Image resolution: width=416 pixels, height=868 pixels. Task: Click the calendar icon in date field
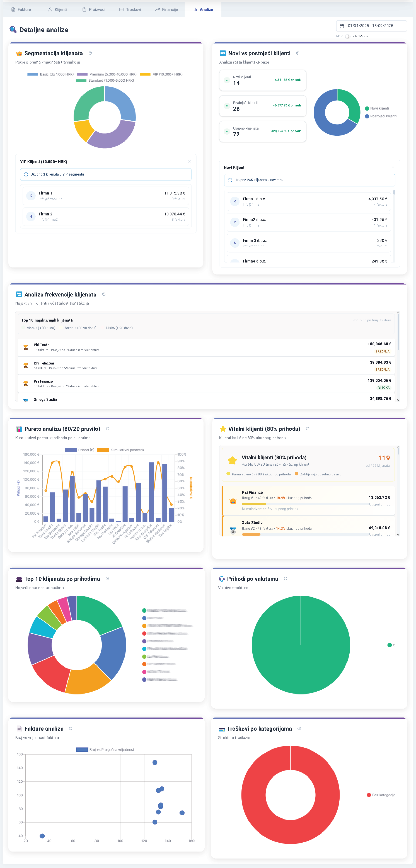pyautogui.click(x=342, y=26)
